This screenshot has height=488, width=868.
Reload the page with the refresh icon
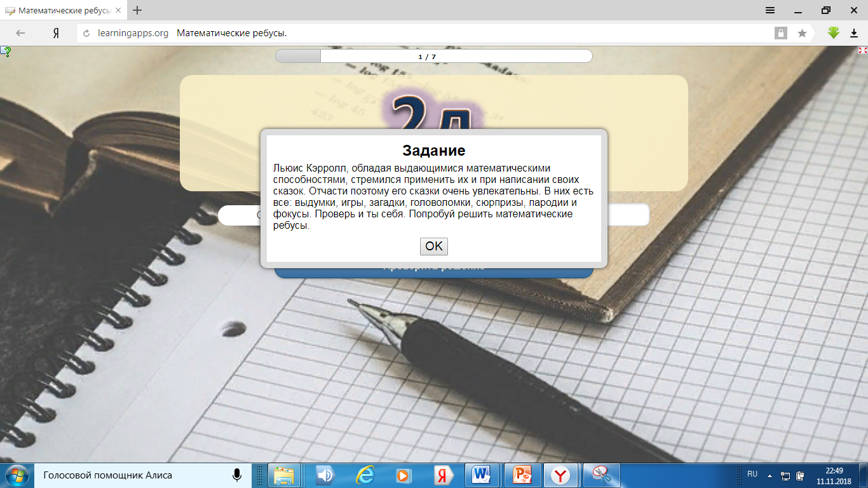87,33
